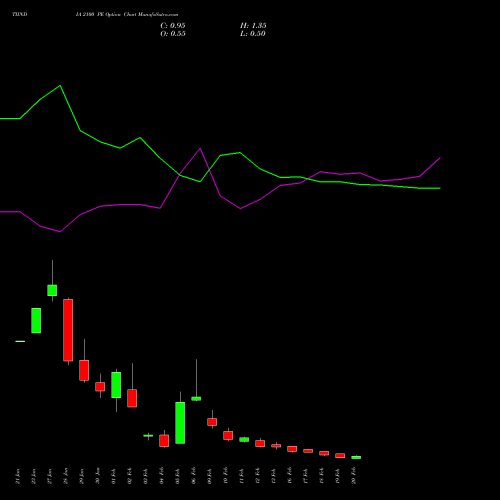The width and height of the screenshot is (500, 500).
Task: Click the red candle for 04 Feb
Action: click(x=164, y=441)
